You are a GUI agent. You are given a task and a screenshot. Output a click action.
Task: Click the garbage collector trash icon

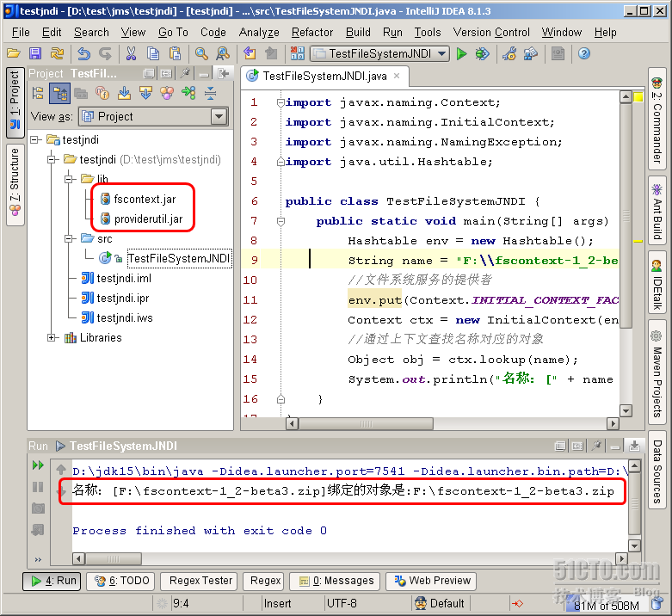point(657,604)
